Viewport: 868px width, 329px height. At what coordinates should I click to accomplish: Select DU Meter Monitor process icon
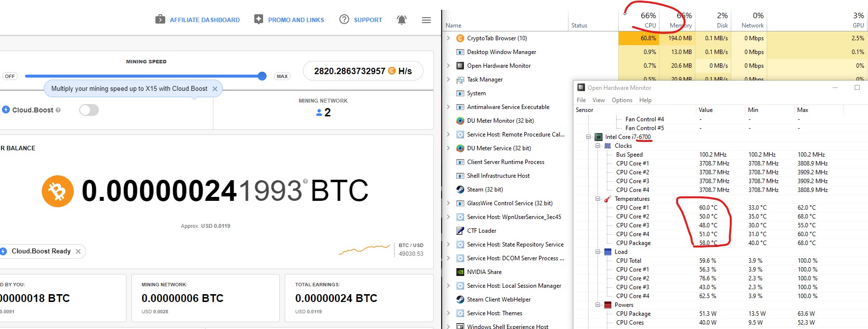click(460, 121)
